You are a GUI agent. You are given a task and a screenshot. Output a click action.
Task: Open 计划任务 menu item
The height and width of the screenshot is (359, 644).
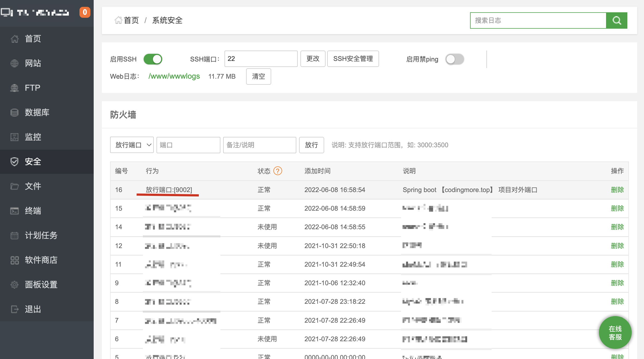41,236
